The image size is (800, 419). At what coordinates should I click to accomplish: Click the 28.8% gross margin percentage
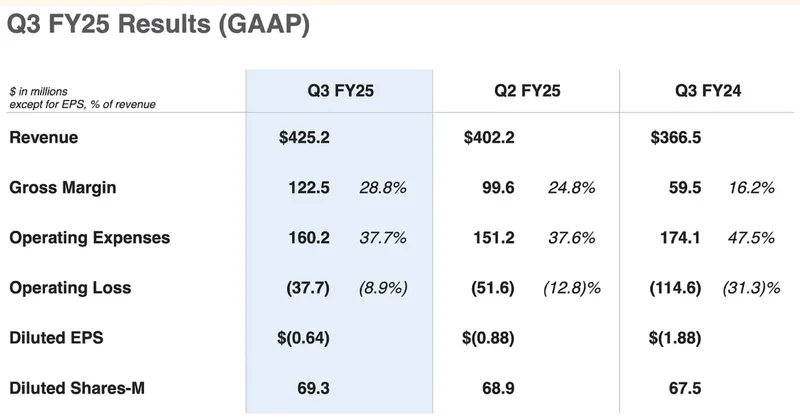(381, 188)
